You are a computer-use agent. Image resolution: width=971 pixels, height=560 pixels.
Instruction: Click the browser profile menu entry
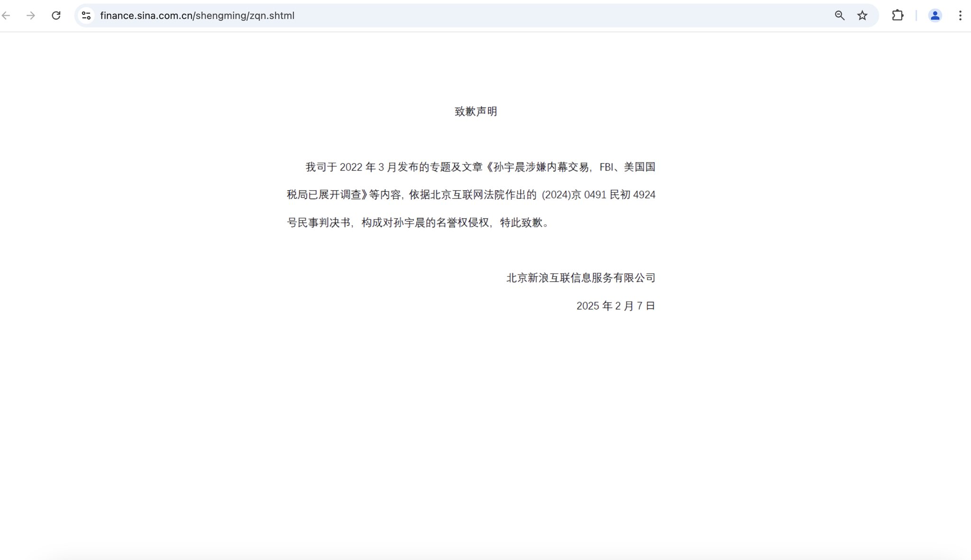(934, 15)
